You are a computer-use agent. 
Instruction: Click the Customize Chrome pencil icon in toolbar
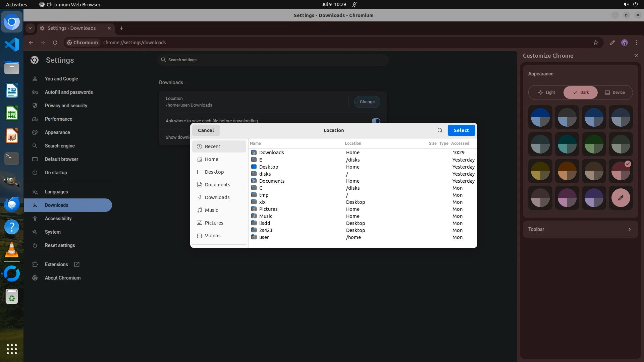[612, 43]
